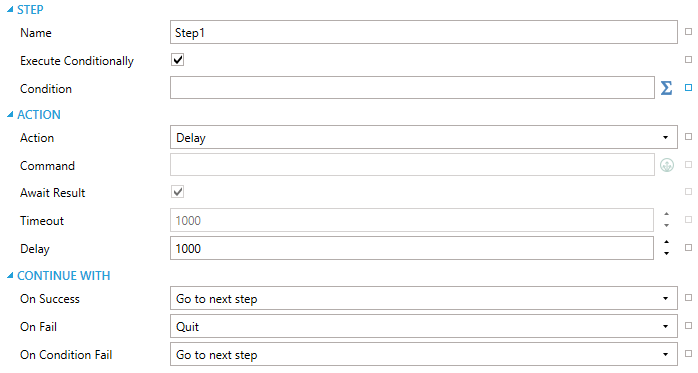The height and width of the screenshot is (373, 698).
Task: Toggle the Await Result checkbox
Action: click(x=178, y=192)
